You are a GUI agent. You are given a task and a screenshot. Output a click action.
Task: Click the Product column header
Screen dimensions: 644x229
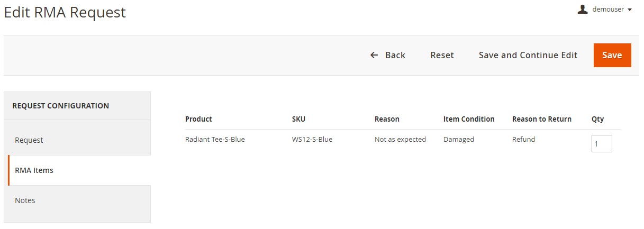click(x=198, y=119)
